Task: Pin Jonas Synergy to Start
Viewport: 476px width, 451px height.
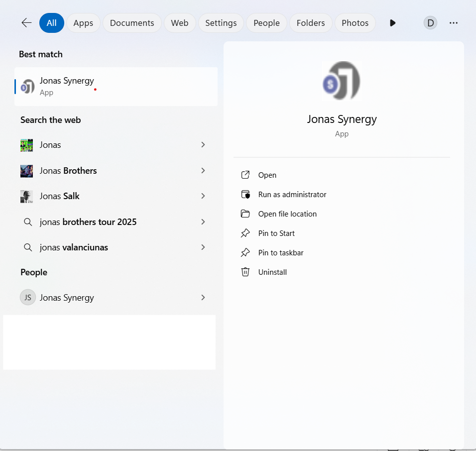Action: [x=276, y=233]
